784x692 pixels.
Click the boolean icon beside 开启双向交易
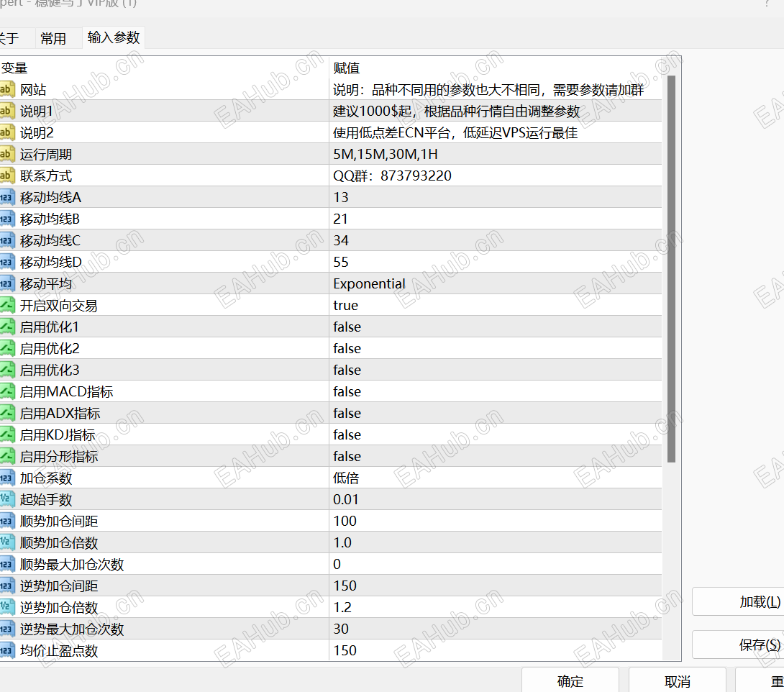coord(6,305)
